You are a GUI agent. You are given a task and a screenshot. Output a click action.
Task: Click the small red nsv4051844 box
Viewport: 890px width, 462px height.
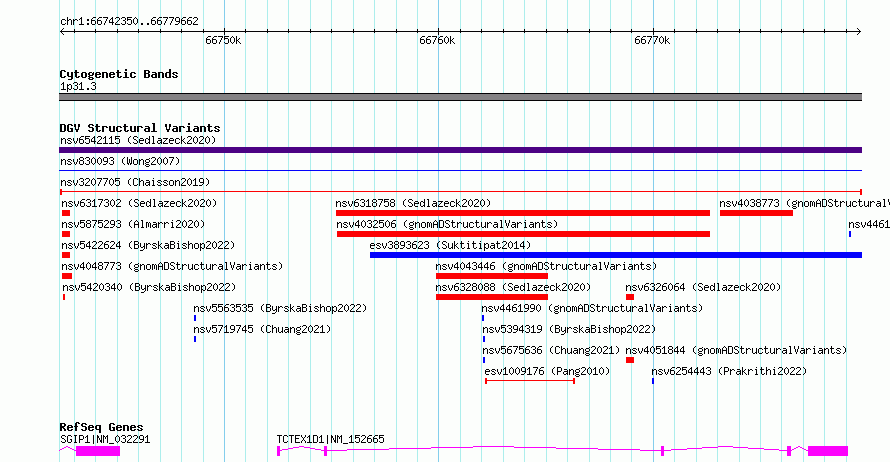[630, 360]
